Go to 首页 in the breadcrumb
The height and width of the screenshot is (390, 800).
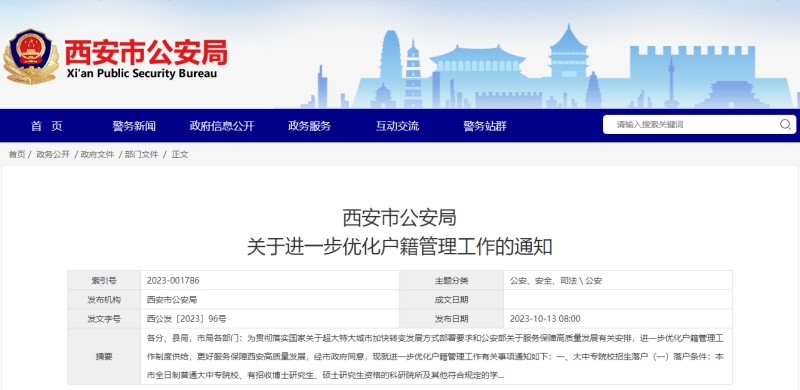coord(16,154)
